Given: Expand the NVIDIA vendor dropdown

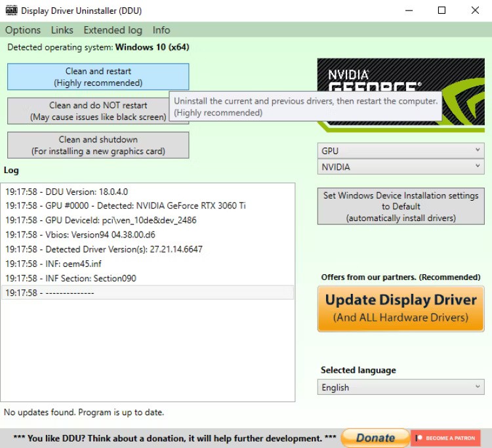Looking at the screenshot, I should (400, 167).
